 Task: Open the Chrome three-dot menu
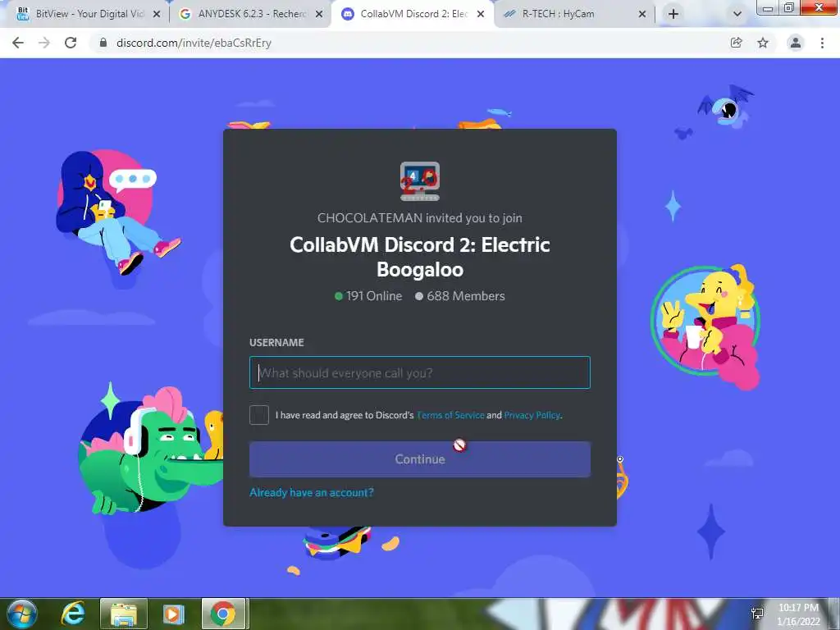[x=822, y=43]
